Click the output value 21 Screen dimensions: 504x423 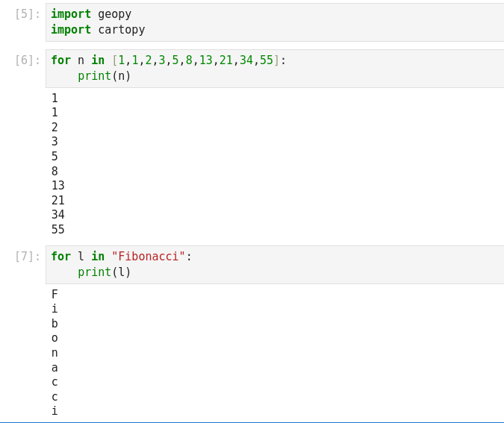point(58,201)
